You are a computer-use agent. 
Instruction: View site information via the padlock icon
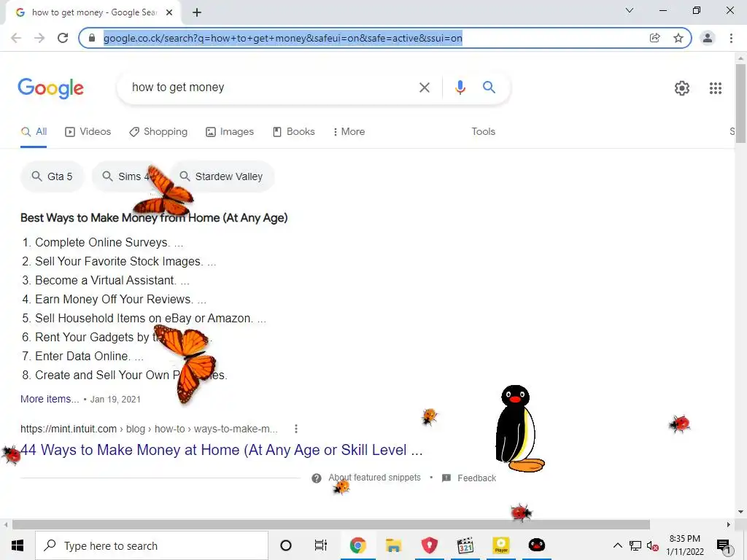(92, 38)
